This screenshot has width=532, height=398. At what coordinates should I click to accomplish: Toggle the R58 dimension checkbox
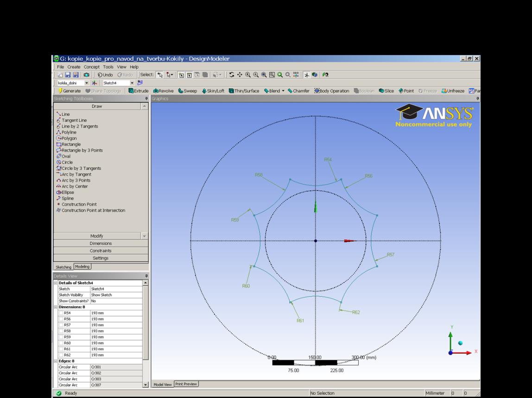61,331
